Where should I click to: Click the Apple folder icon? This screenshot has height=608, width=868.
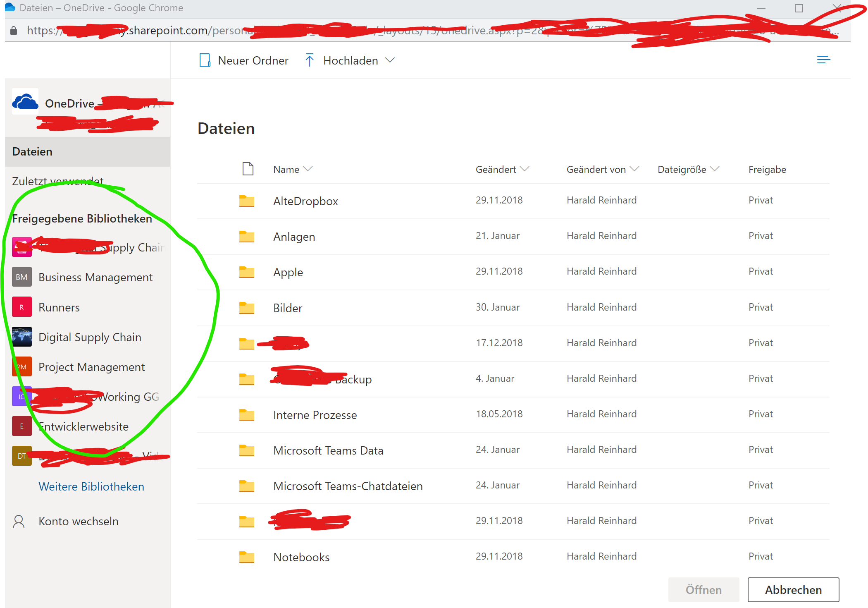[247, 272]
